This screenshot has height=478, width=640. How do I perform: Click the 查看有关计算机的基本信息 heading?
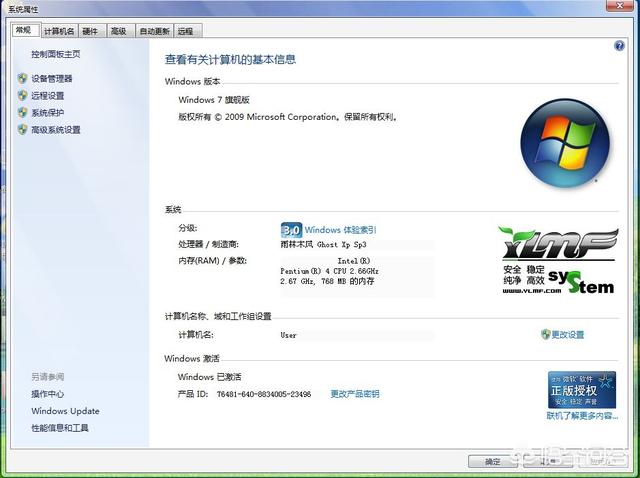(x=230, y=60)
